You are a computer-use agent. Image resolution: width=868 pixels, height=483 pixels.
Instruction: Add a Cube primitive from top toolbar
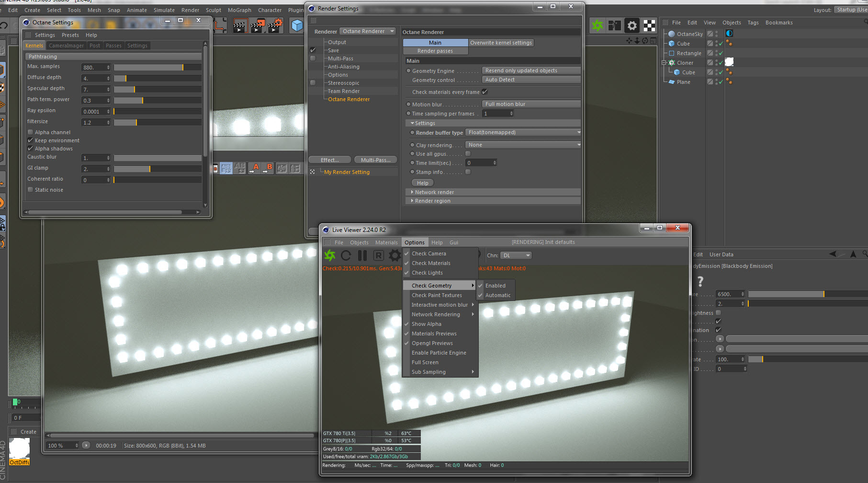click(x=297, y=26)
